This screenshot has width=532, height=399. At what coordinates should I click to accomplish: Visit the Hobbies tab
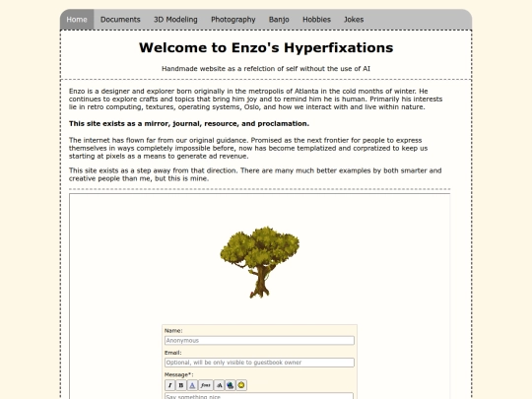(x=316, y=20)
